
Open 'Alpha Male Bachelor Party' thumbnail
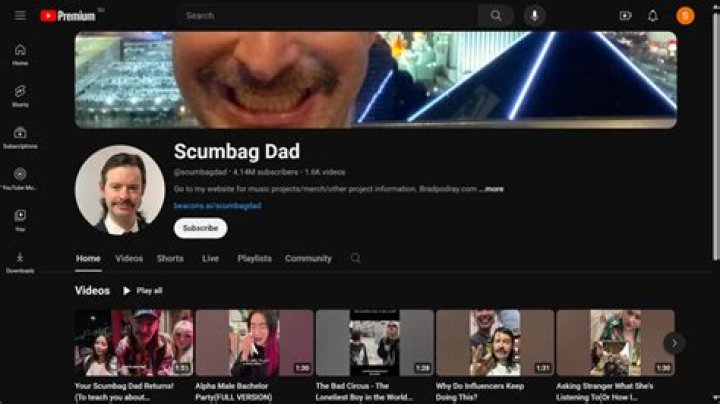(x=254, y=343)
